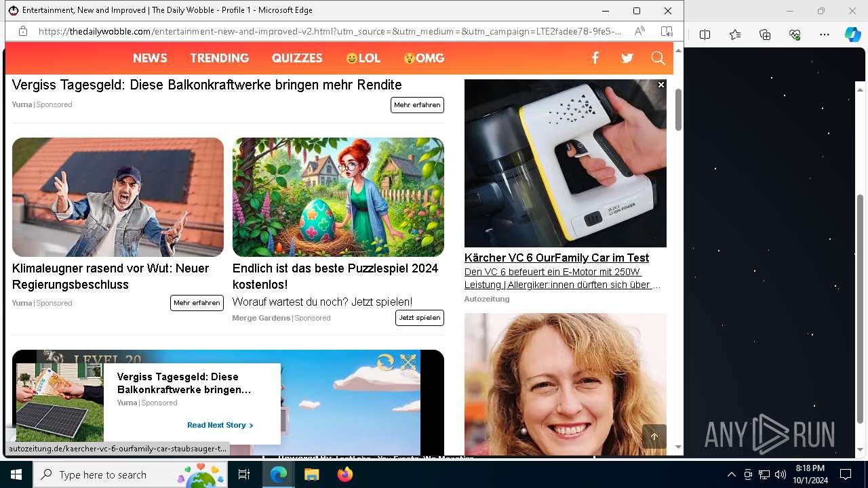Click the scroll-to-top arrow button
This screenshot has height=488, width=868.
coord(654,436)
